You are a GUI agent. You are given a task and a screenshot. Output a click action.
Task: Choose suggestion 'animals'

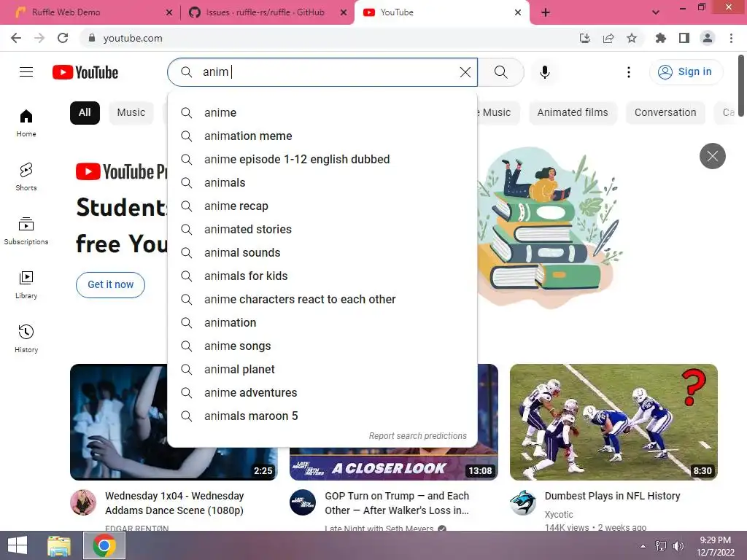322,183
